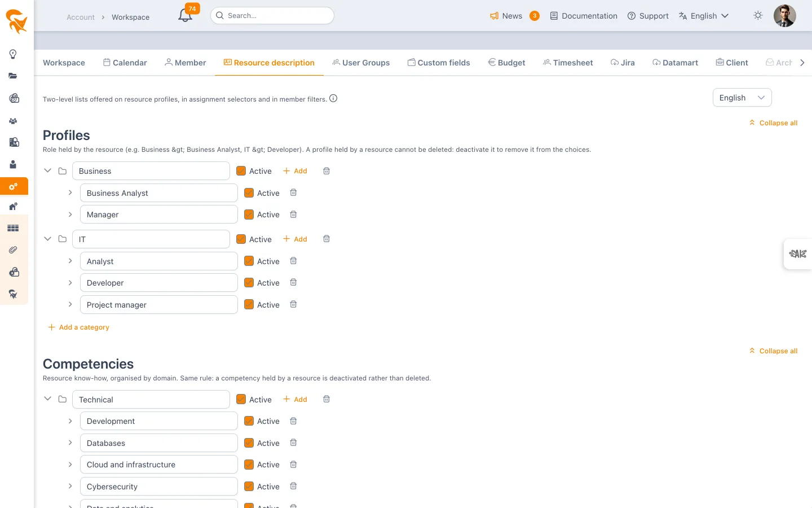The image size is (812, 508).
Task: Click the fox logo in the sidebar
Action: click(16, 21)
